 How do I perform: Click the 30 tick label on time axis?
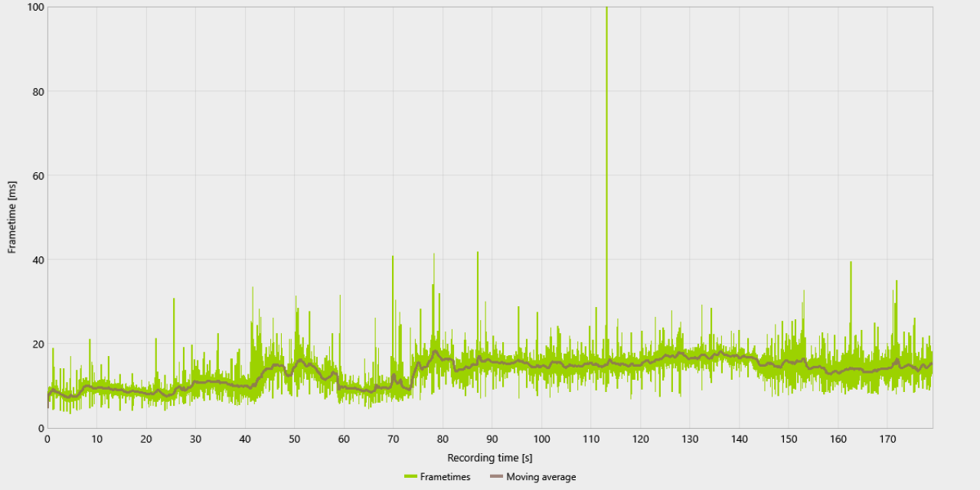coord(196,439)
